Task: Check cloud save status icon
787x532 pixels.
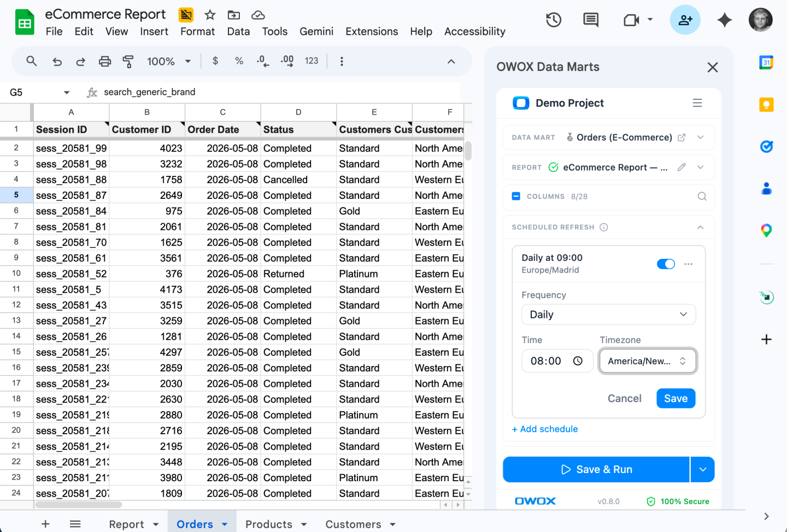Action: point(258,15)
